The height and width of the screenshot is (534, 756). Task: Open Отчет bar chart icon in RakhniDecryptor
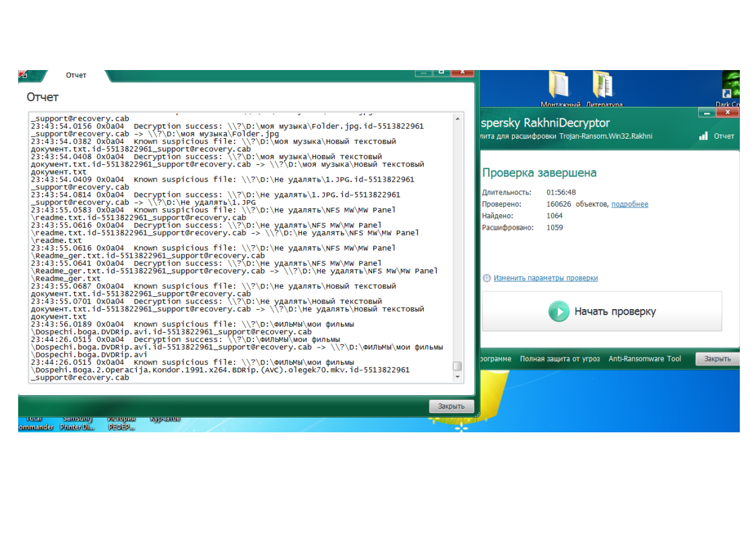tap(703, 136)
